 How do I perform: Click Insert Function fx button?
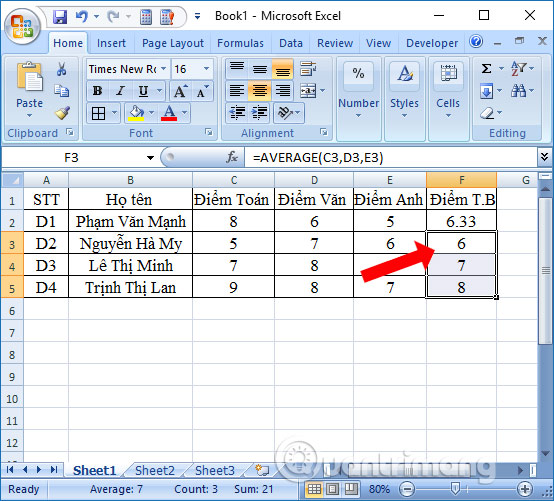coord(232,157)
